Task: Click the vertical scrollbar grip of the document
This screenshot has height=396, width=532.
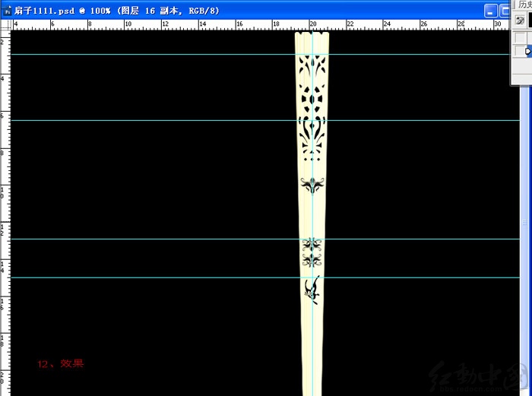Action: 524,223
